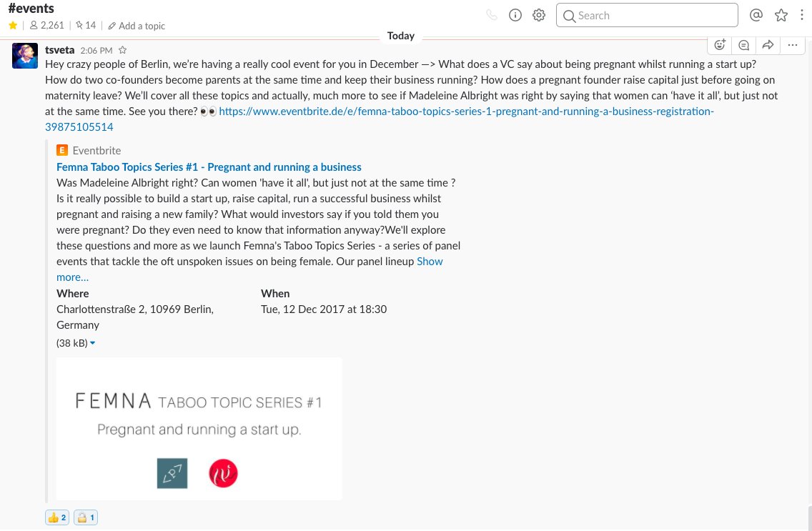Viewport: 812px width, 531px height.
Task: Open more options vertical dots in header
Action: point(802,16)
